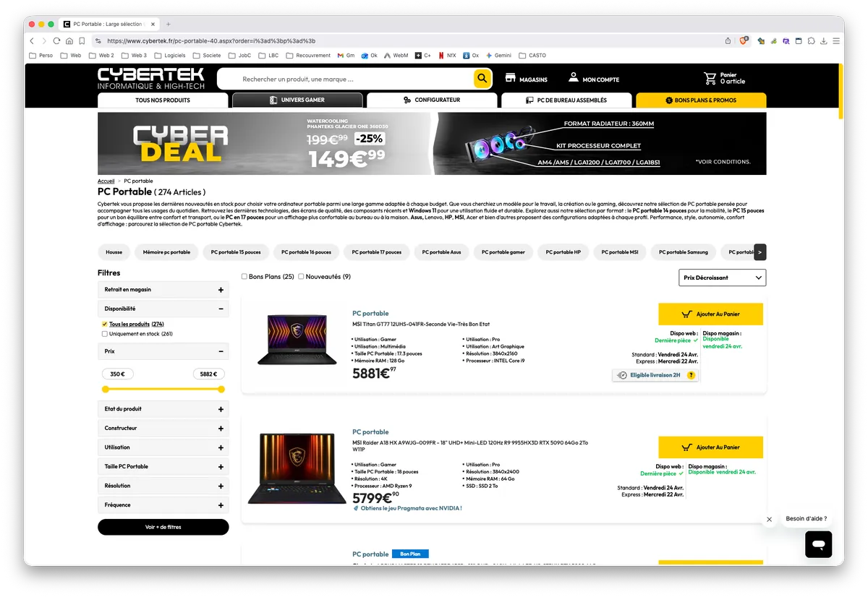The height and width of the screenshot is (597, 868).
Task: Open the Univers Gamer menu
Action: tap(297, 100)
